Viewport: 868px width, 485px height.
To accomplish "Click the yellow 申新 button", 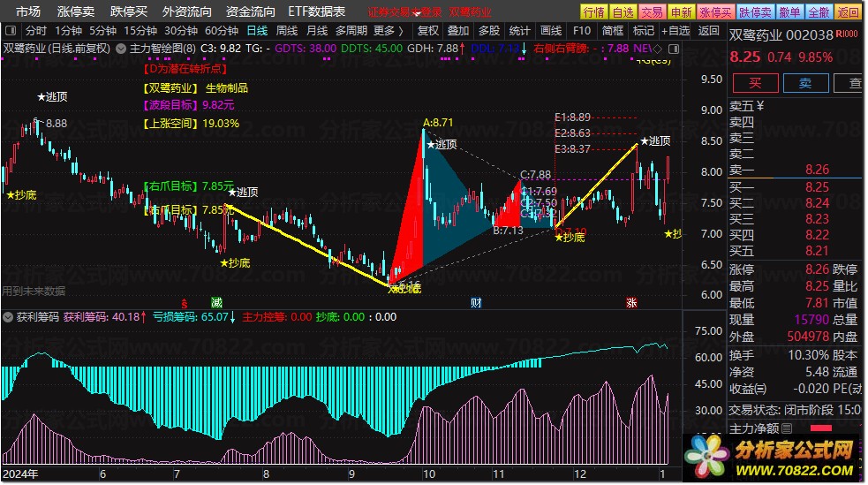I will pyautogui.click(x=681, y=12).
